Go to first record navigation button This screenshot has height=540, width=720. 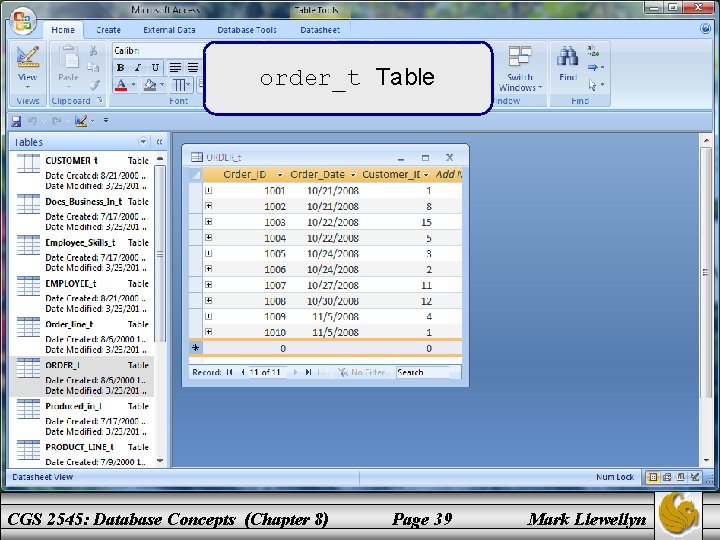coord(229,372)
